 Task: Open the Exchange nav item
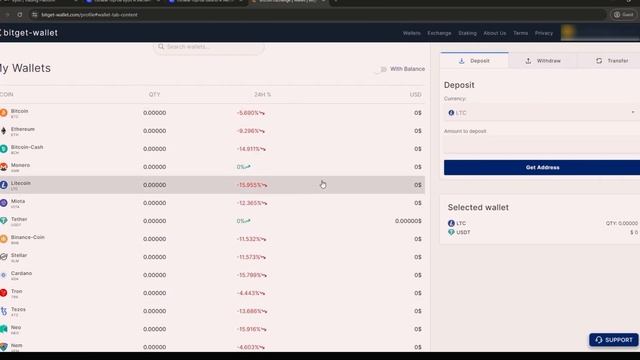coord(439,33)
